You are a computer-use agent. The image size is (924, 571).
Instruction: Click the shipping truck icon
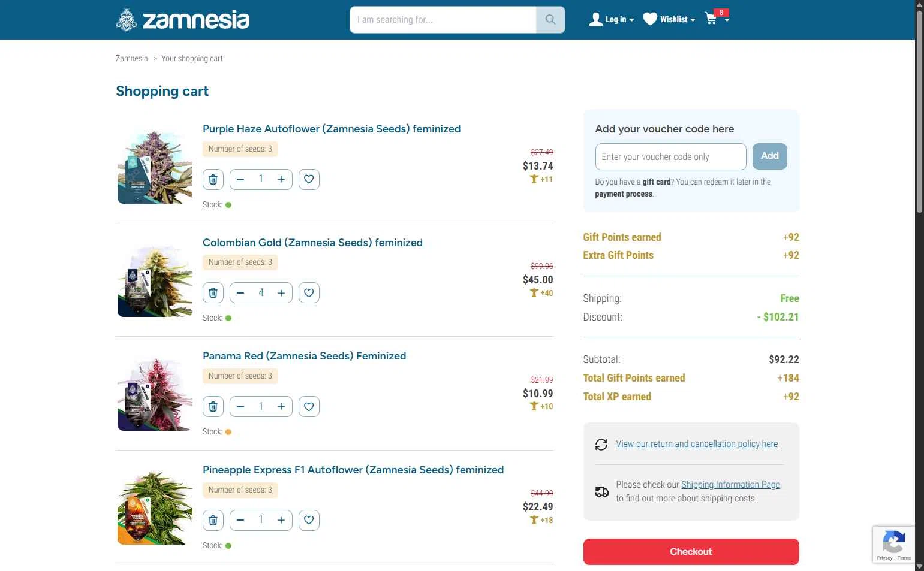601,492
